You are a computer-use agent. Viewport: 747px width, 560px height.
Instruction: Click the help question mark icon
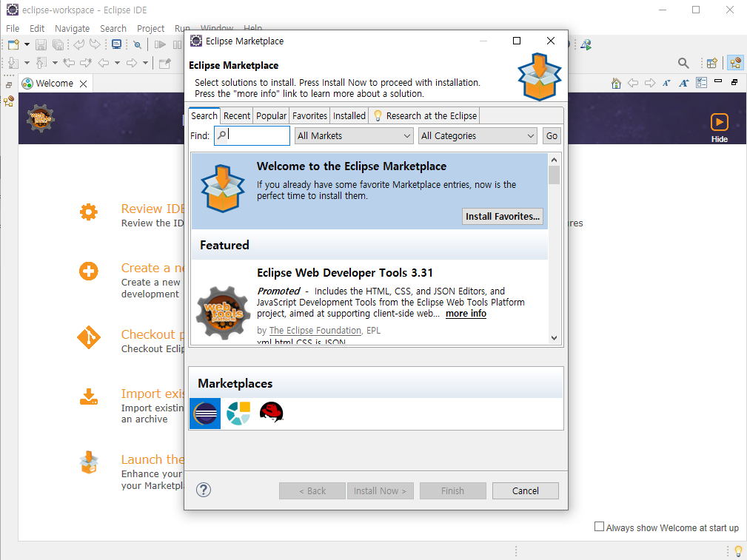pos(204,490)
